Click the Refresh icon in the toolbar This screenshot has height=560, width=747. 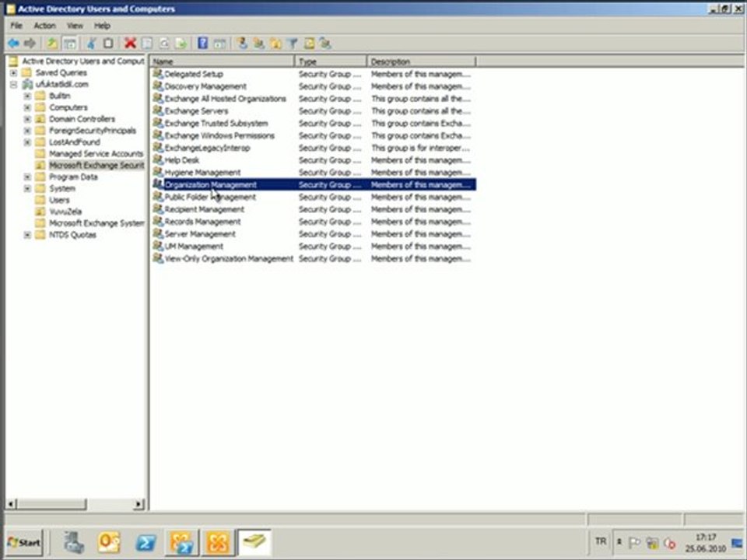[164, 44]
